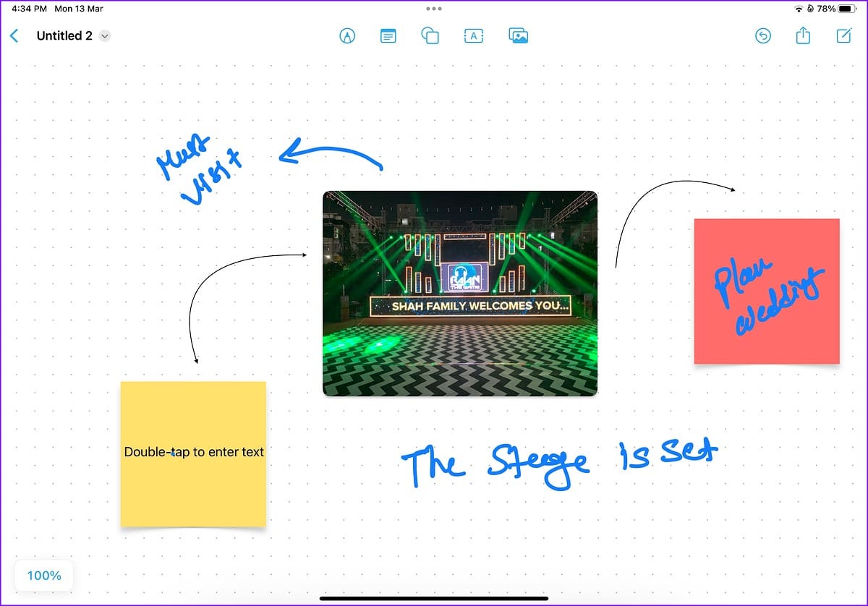The width and height of the screenshot is (868, 606).
Task: Select the handwritten "The Stage is Set" drawing
Action: click(x=559, y=462)
